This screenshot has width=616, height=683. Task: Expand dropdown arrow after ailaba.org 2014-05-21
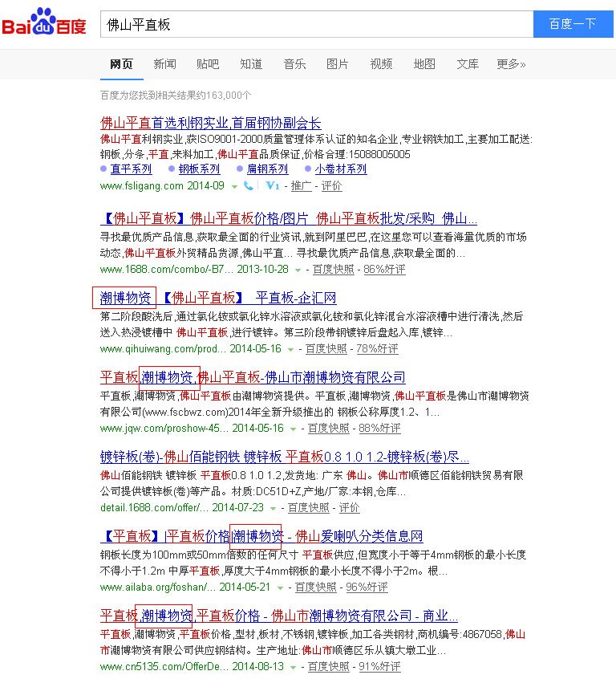[281, 588]
